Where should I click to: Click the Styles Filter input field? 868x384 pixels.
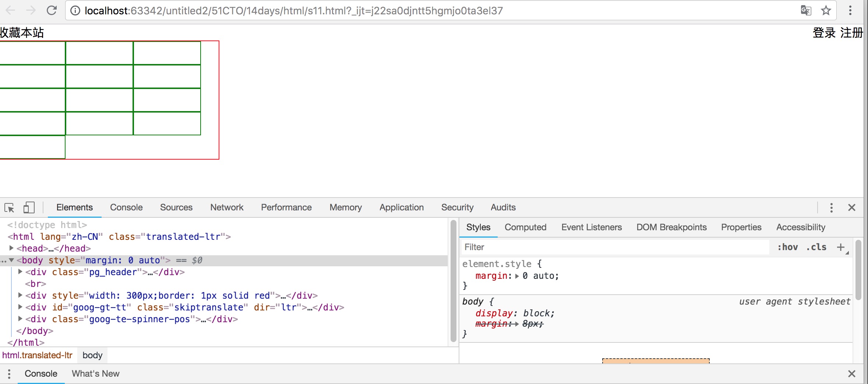pyautogui.click(x=615, y=247)
